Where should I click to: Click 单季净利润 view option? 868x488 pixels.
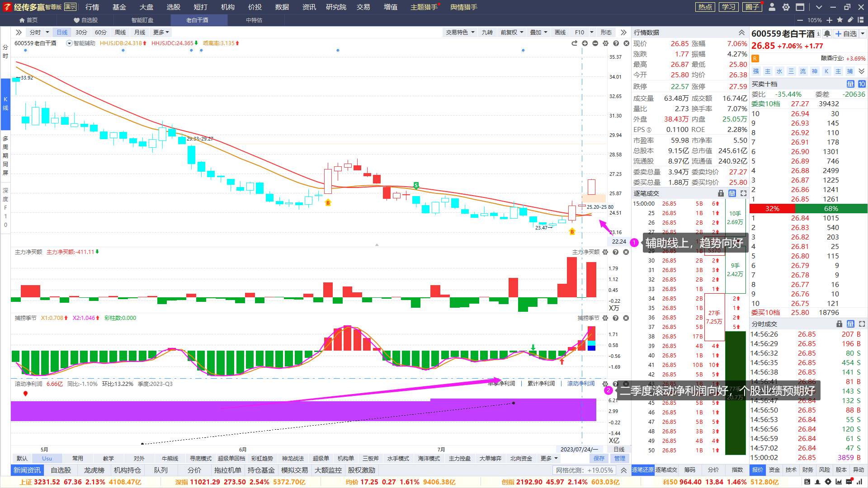pos(501,384)
